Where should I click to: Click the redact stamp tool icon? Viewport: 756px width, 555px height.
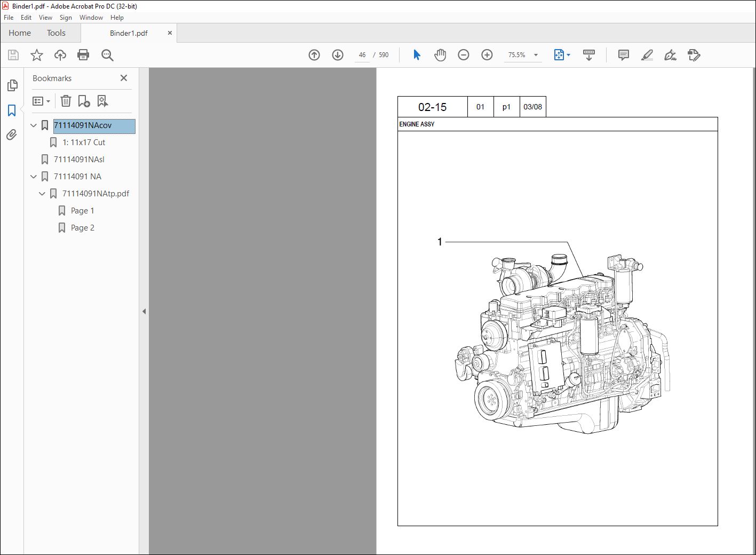point(694,55)
